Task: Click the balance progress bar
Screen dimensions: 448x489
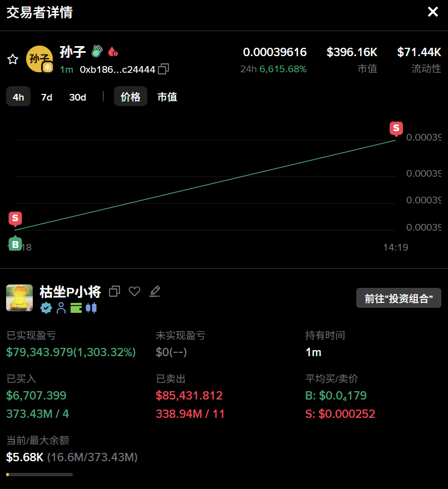Action: (39, 475)
